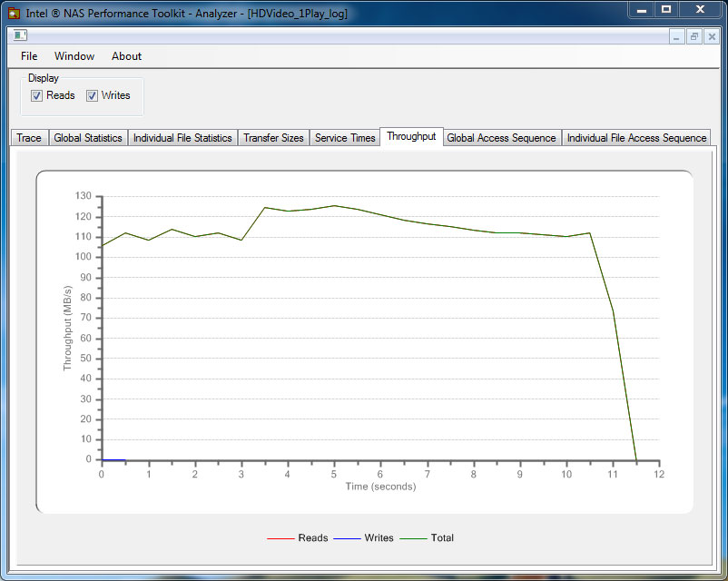Go to the Service Times tab
Screen dimensions: 728x581
point(345,138)
